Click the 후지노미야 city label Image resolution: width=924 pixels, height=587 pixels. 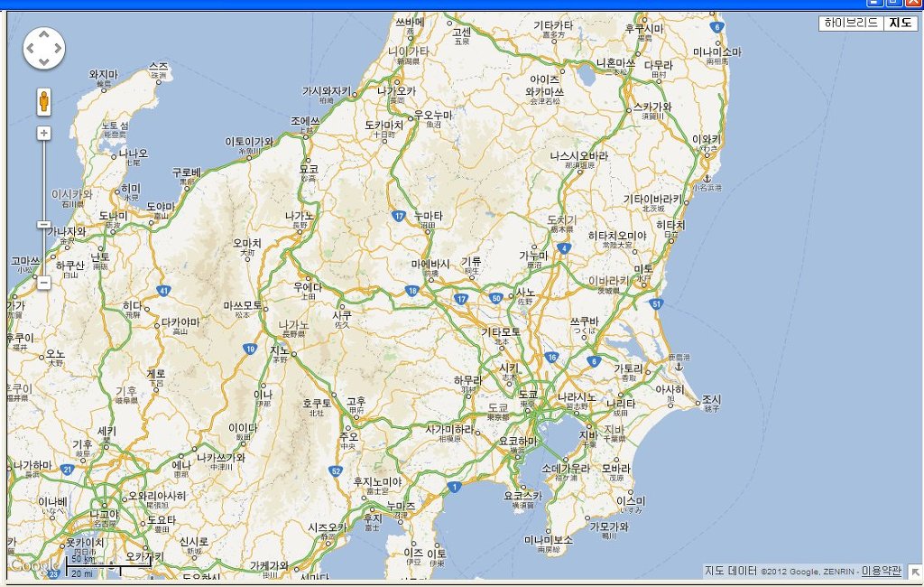[377, 482]
